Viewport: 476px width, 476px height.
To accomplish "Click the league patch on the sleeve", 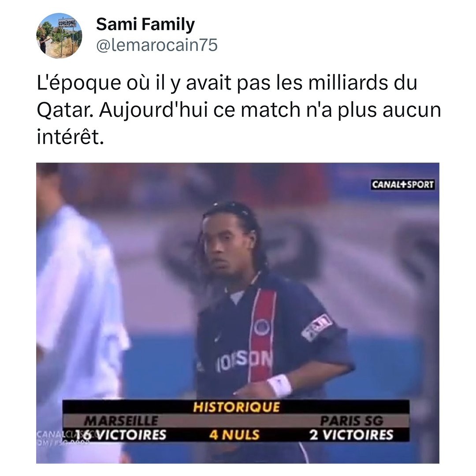I will tap(316, 327).
